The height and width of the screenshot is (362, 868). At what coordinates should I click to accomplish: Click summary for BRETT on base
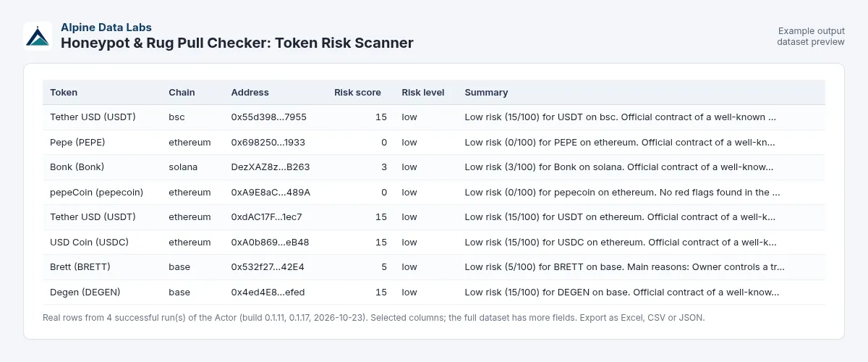tap(625, 267)
